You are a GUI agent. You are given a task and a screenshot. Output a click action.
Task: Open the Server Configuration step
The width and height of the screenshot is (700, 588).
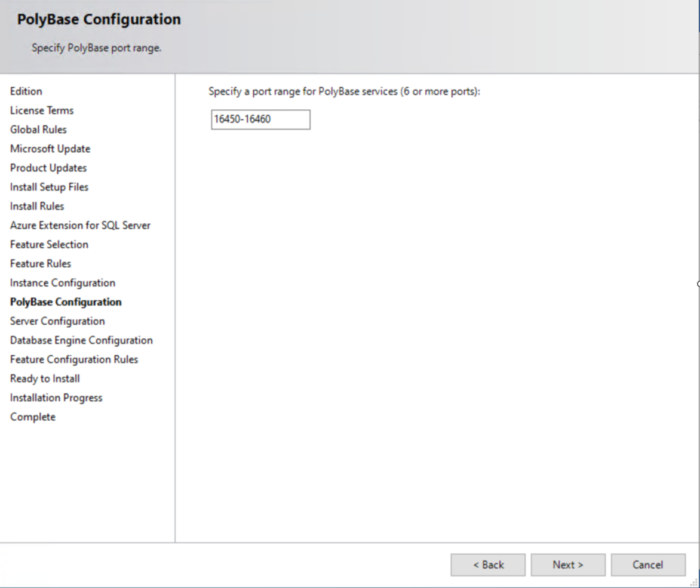[x=57, y=321]
